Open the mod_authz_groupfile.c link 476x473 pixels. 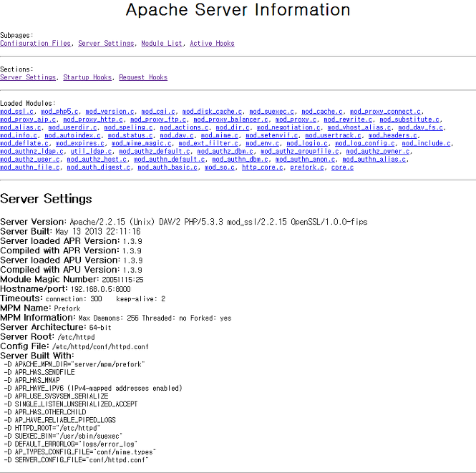pyautogui.click(x=300, y=151)
